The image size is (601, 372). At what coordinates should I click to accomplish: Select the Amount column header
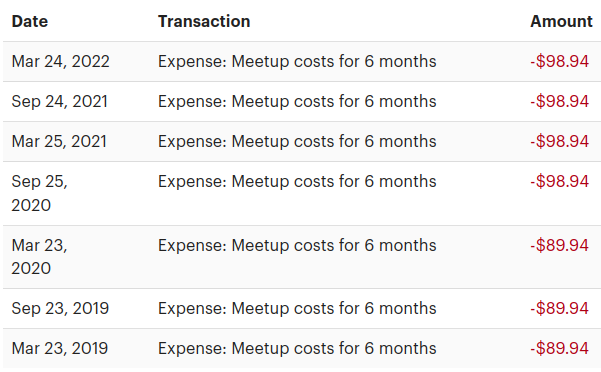[561, 21]
